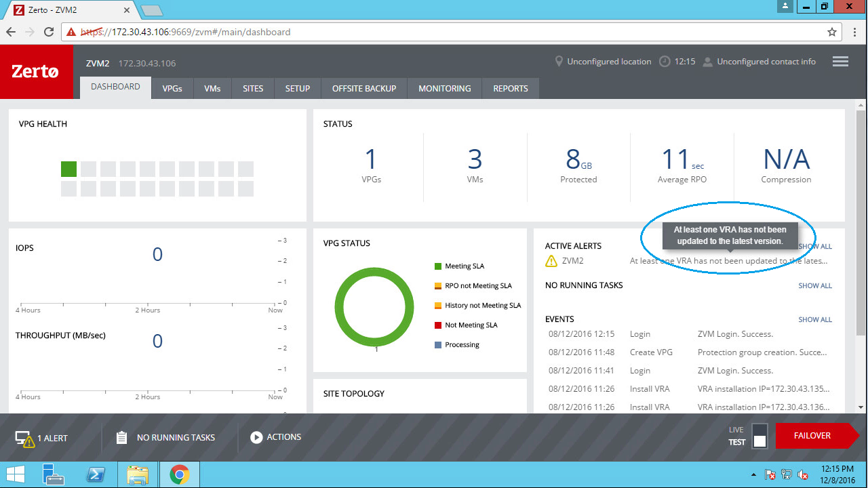Select the green VPG health square
This screenshot has width=868, height=488.
[68, 169]
